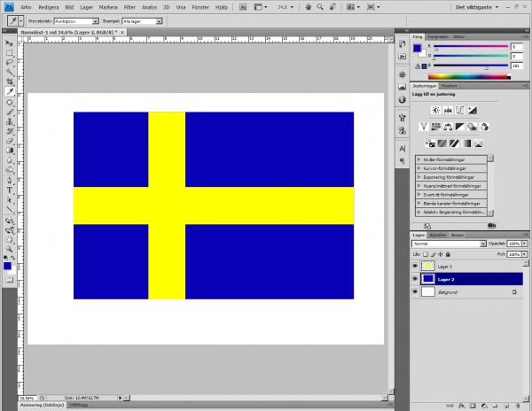Switch to the Masker tab
The height and width of the screenshot is (411, 532).
click(450, 86)
